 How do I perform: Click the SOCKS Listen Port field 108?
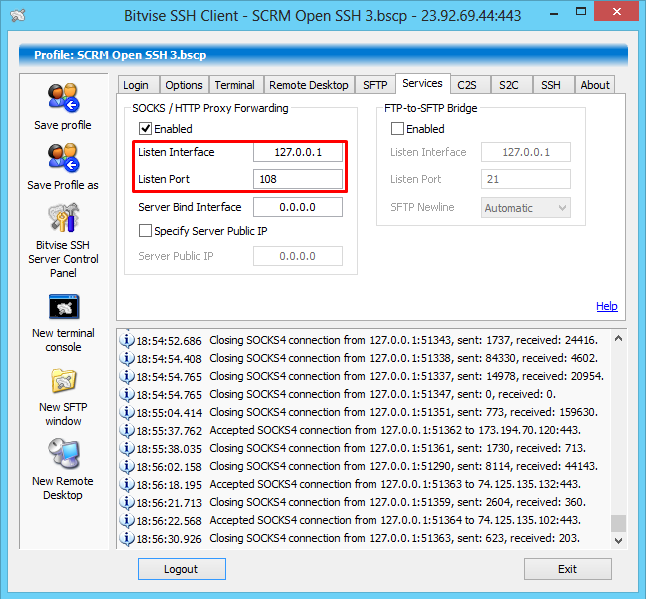(298, 179)
